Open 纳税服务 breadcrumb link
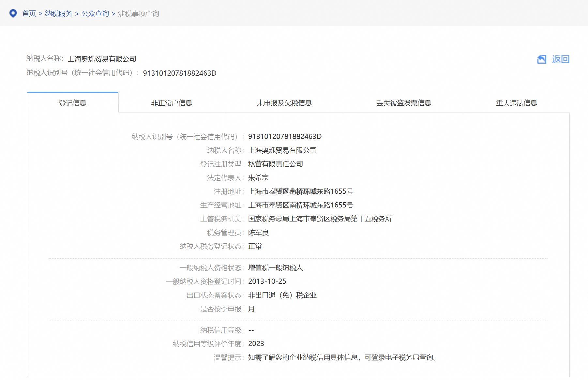Image resolution: width=588 pixels, height=380 pixels. tap(59, 13)
